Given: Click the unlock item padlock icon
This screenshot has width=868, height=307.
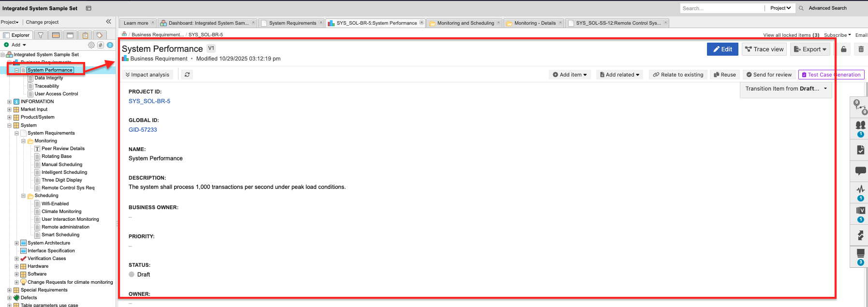Looking at the screenshot, I should coord(843,49).
